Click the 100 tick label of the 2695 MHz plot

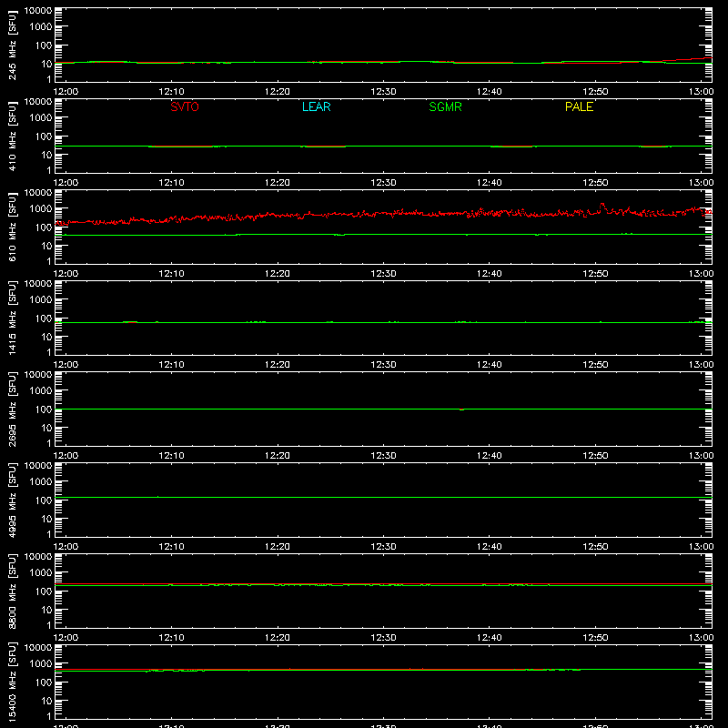tap(44, 409)
